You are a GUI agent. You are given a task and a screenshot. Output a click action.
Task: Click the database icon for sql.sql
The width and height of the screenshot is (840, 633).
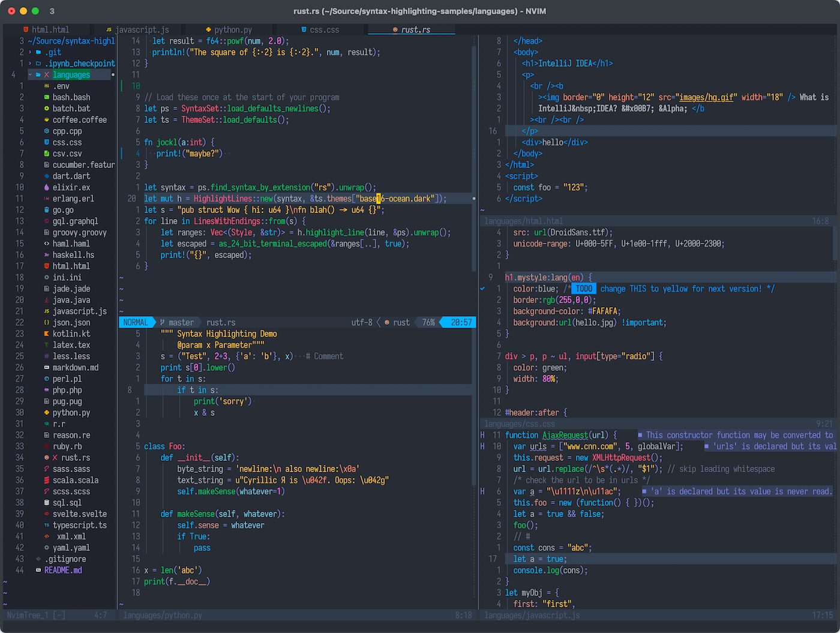pyautogui.click(x=47, y=503)
